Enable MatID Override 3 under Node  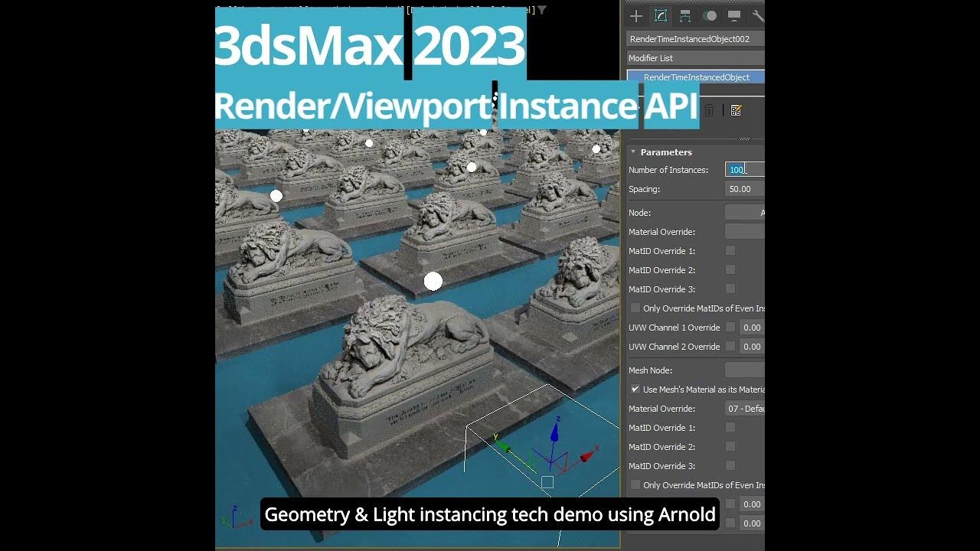[730, 289]
